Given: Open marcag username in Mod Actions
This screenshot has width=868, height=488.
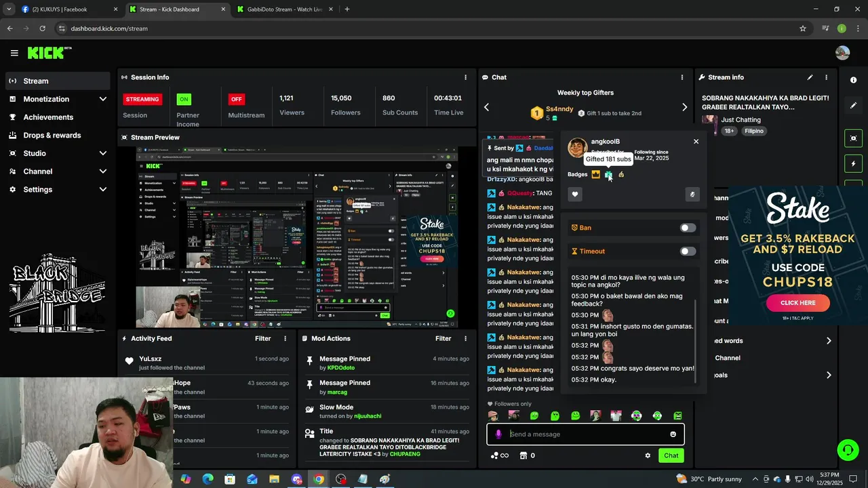Looking at the screenshot, I should click(337, 392).
